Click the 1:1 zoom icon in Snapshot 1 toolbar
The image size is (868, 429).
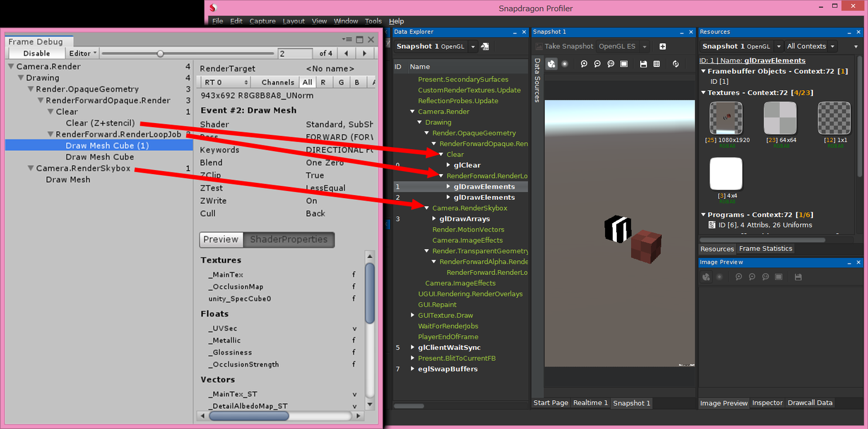610,64
